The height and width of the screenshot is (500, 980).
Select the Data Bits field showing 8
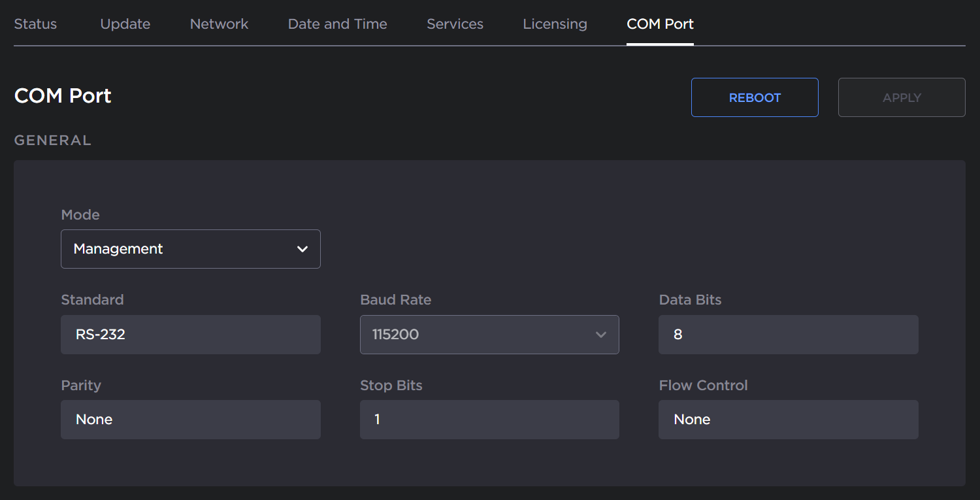(x=788, y=335)
